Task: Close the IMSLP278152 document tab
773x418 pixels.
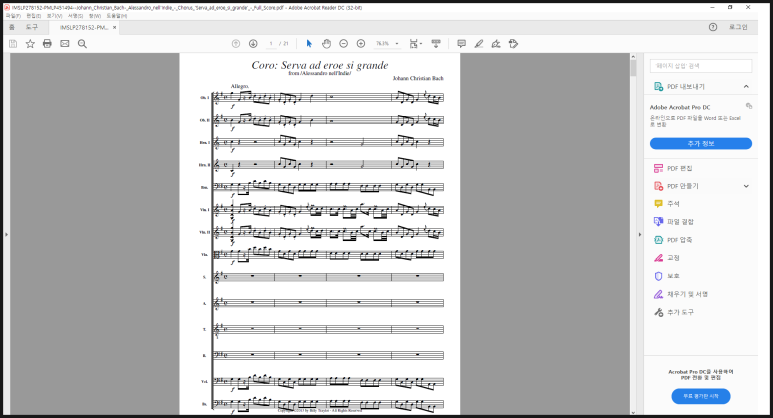Action: tap(114, 28)
